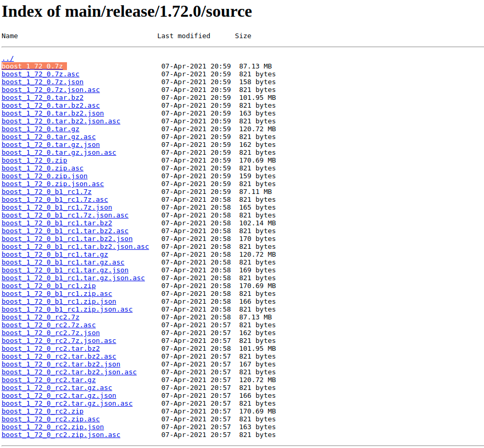This screenshot has width=484, height=448.
Task: Download boost_1_72_0_b1_rc1.7z archive
Action: pos(47,192)
